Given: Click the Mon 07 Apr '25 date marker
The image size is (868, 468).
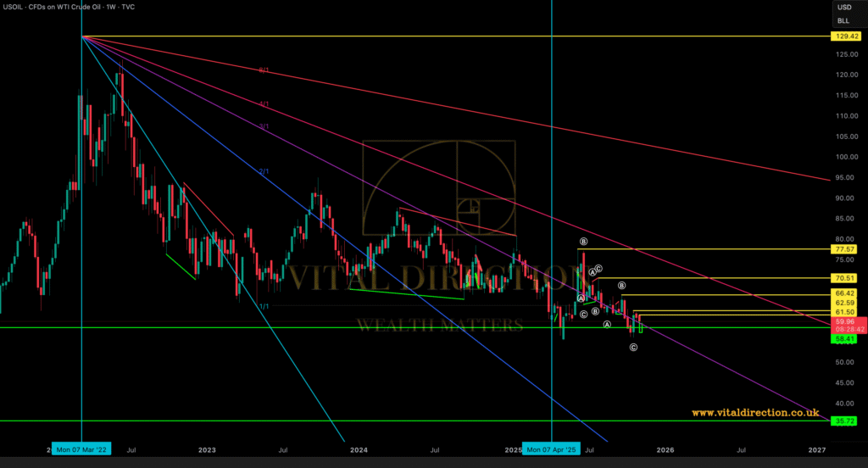Looking at the screenshot, I should pyautogui.click(x=552, y=448).
